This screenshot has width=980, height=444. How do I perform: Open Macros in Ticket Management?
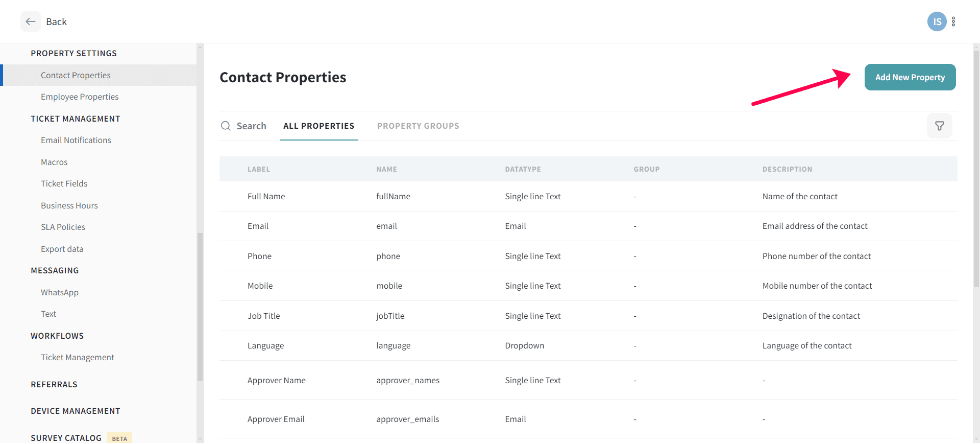[x=54, y=162]
